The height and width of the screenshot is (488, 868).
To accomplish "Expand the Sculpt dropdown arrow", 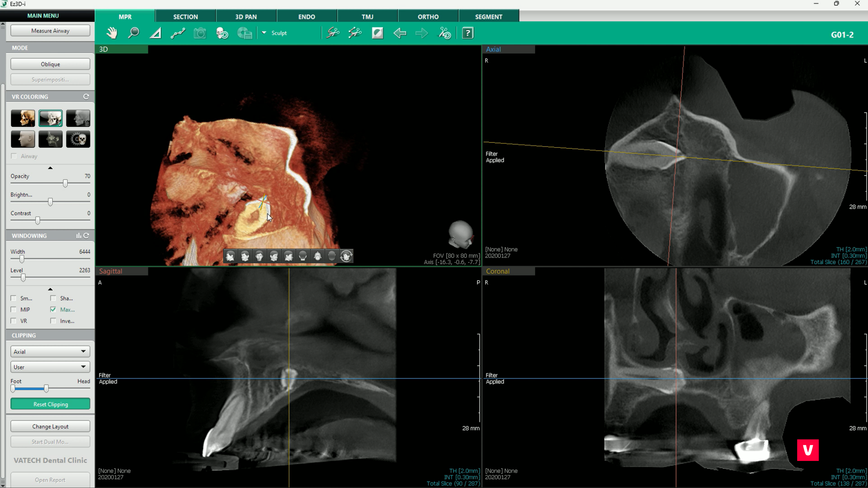I will tap(264, 33).
